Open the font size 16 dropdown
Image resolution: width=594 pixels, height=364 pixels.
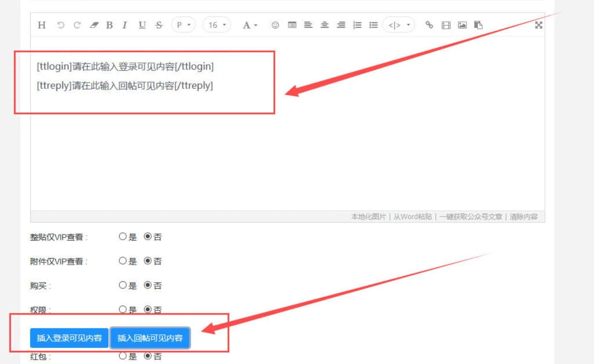[216, 25]
